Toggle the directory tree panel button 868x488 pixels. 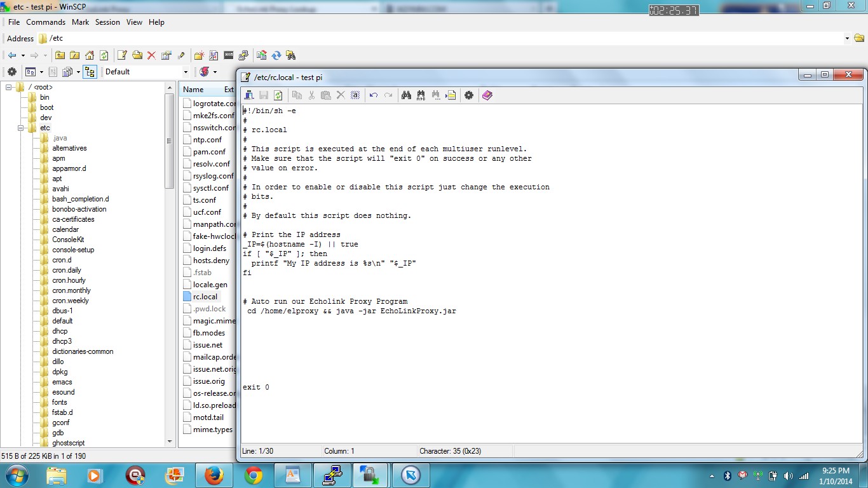click(90, 72)
